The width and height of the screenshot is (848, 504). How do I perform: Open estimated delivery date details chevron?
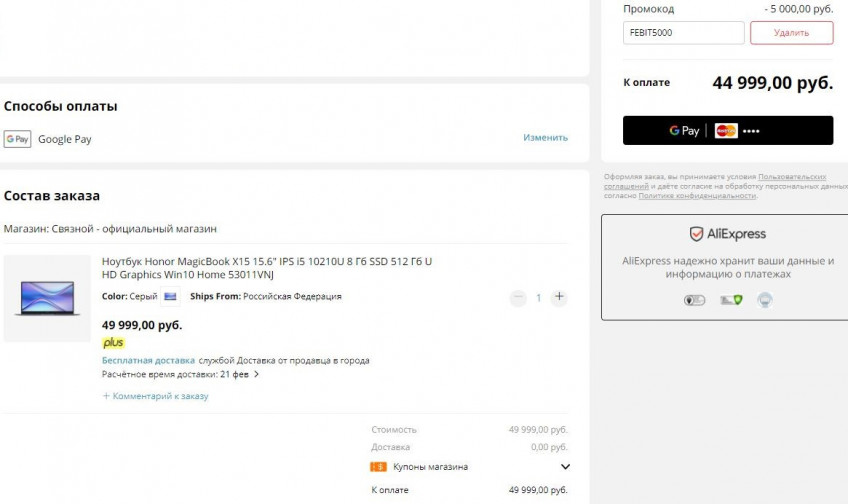(x=256, y=374)
